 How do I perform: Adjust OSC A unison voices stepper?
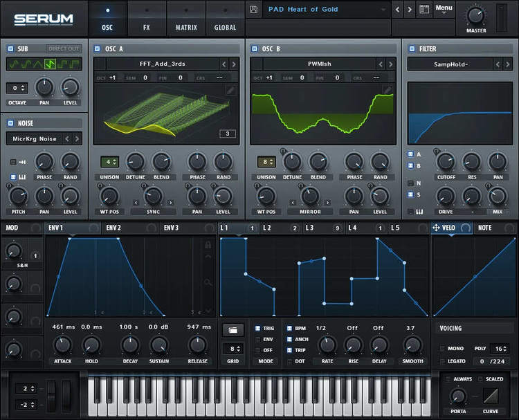pos(109,162)
